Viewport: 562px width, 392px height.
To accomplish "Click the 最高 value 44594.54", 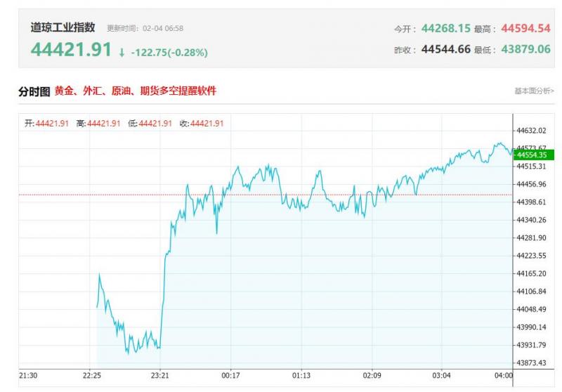I will (525, 28).
